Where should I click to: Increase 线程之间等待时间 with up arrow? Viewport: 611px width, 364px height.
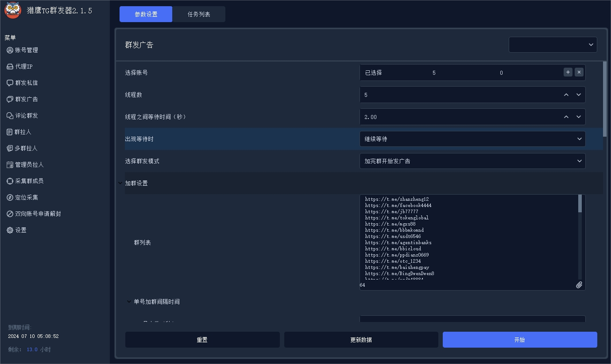tap(566, 117)
